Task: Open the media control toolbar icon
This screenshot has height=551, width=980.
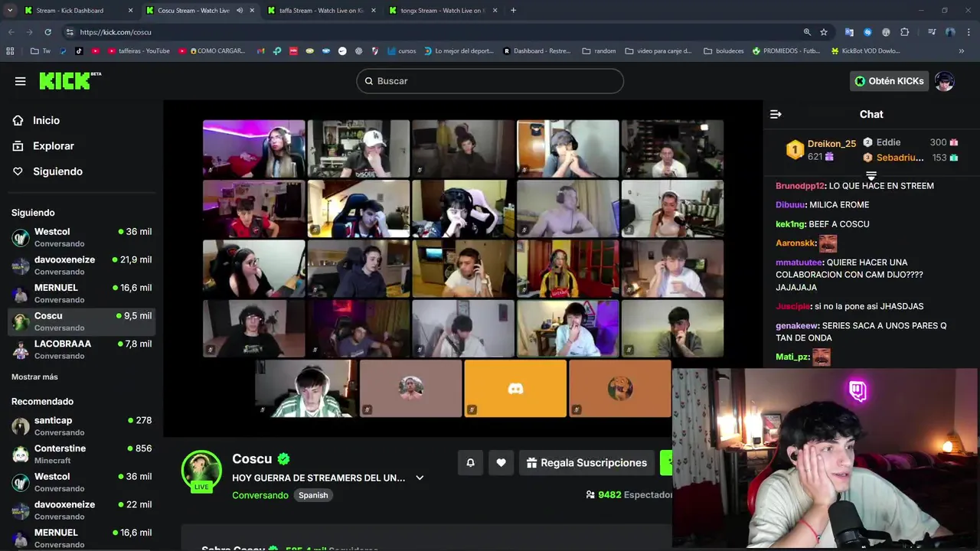Action: [932, 32]
